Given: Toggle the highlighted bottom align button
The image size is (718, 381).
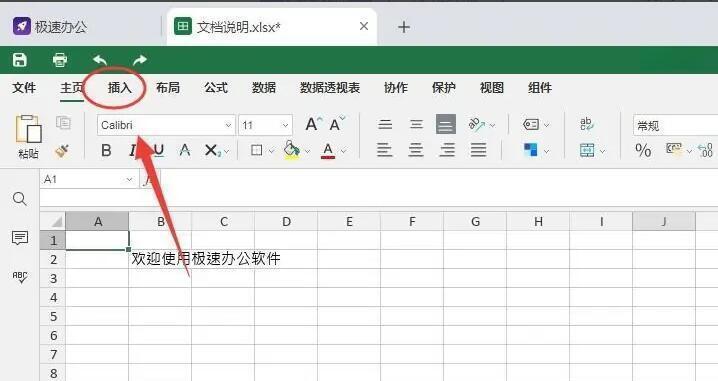Looking at the screenshot, I should point(446,124).
